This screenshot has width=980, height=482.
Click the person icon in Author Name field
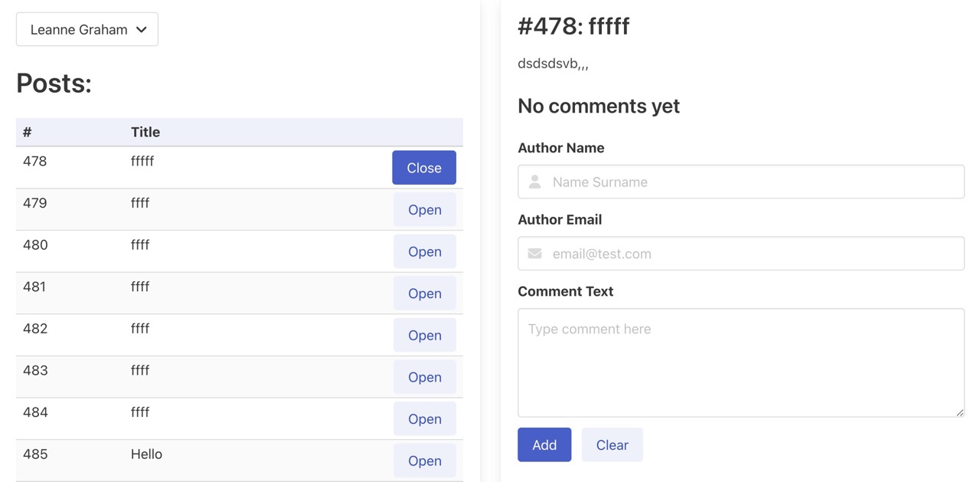tap(534, 182)
